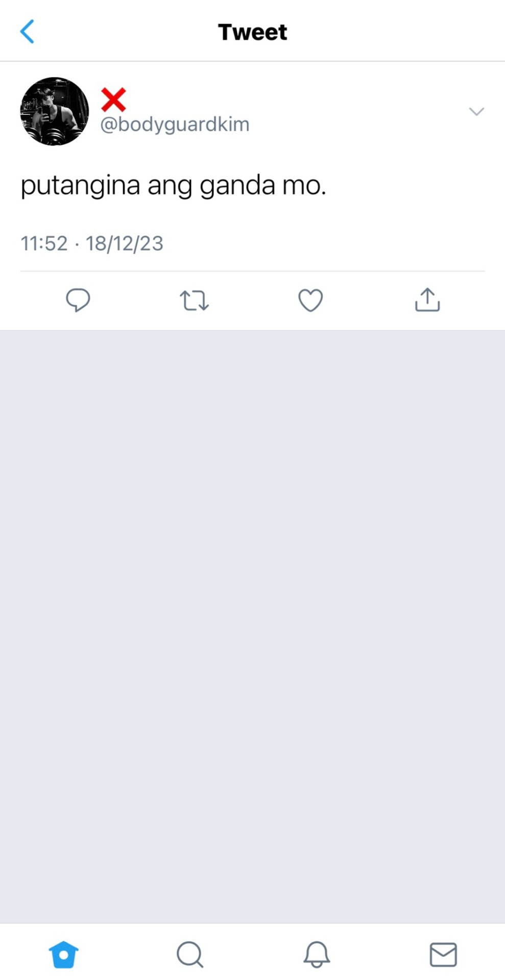This screenshot has height=980, width=505.
Task: Tap "ganda mo." at the tweet's end
Action: point(262,185)
